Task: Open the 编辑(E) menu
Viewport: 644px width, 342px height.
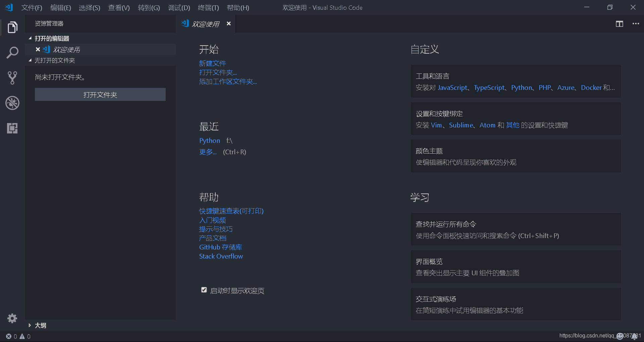Action: pos(61,7)
